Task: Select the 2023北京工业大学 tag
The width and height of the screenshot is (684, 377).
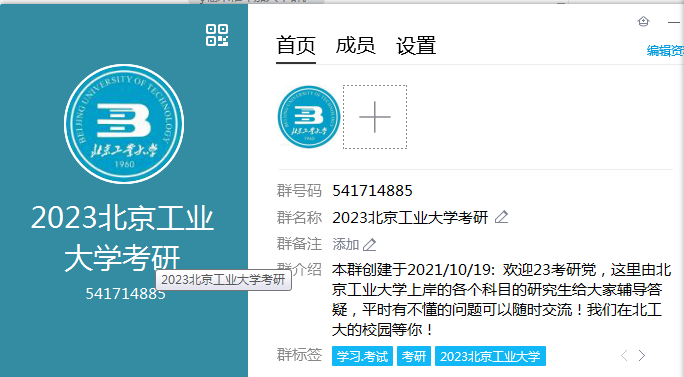Action: [490, 356]
